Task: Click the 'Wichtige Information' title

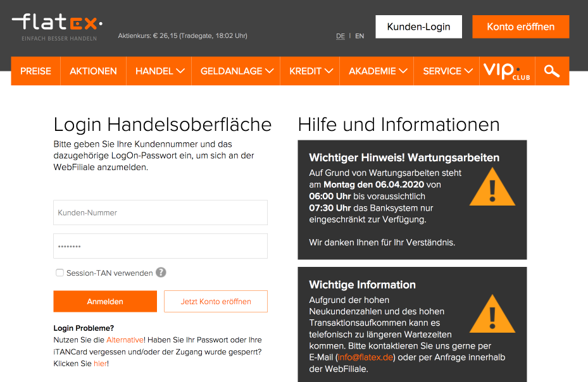Action: (x=362, y=285)
